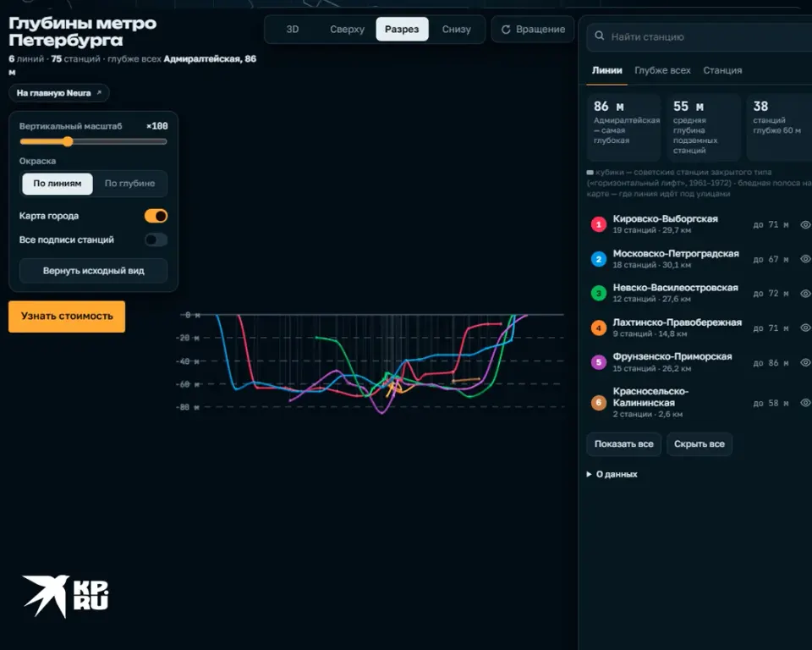Click the Узнать стоимость button
The height and width of the screenshot is (650, 812).
[67, 317]
